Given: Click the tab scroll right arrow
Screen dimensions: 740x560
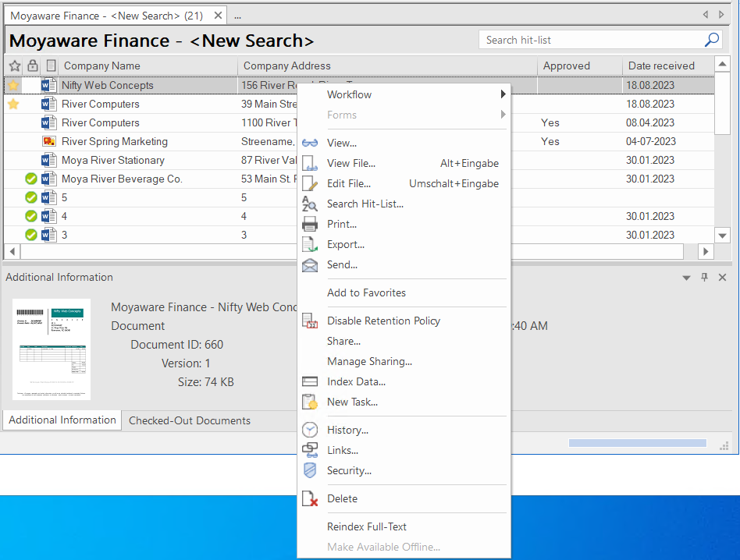Looking at the screenshot, I should pyautogui.click(x=721, y=15).
